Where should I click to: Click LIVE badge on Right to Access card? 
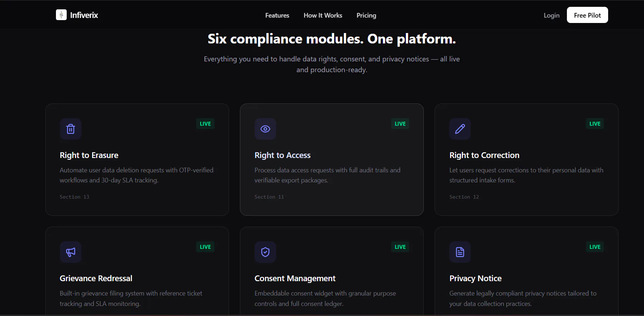pos(400,124)
